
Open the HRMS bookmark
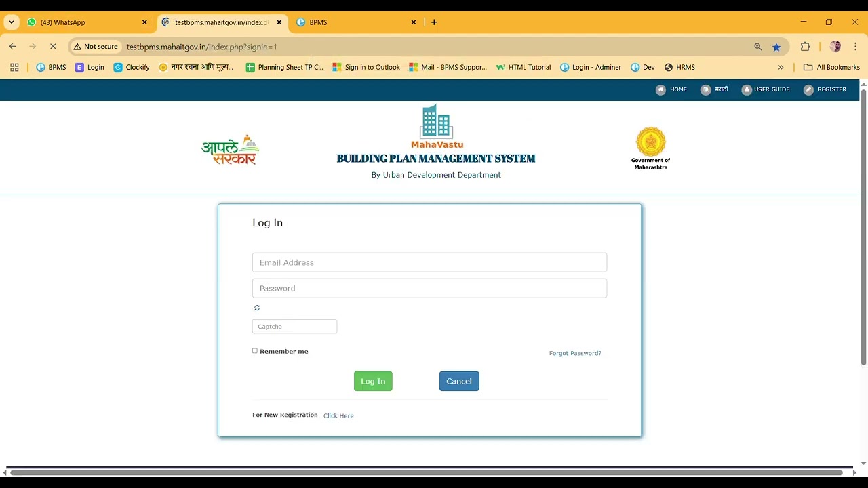pyautogui.click(x=679, y=67)
